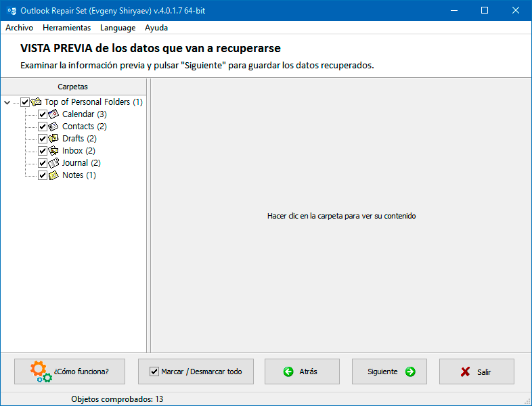Open the Language menu
532x406 pixels.
point(118,28)
